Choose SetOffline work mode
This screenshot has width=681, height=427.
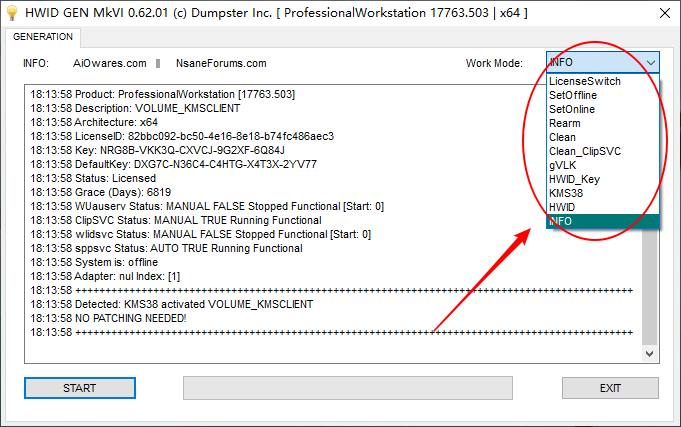pyautogui.click(x=603, y=95)
